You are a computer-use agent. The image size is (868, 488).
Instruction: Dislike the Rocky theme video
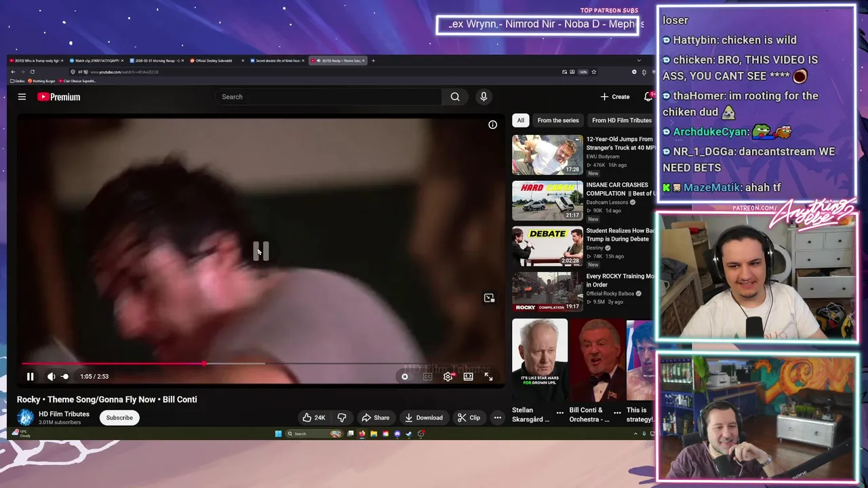click(342, 418)
